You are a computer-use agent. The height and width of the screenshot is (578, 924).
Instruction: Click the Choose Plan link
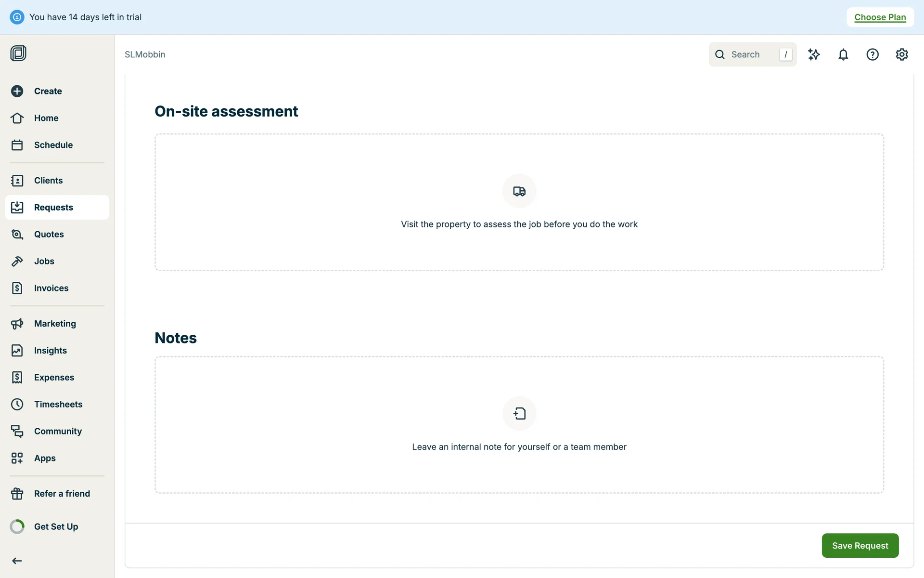(880, 17)
